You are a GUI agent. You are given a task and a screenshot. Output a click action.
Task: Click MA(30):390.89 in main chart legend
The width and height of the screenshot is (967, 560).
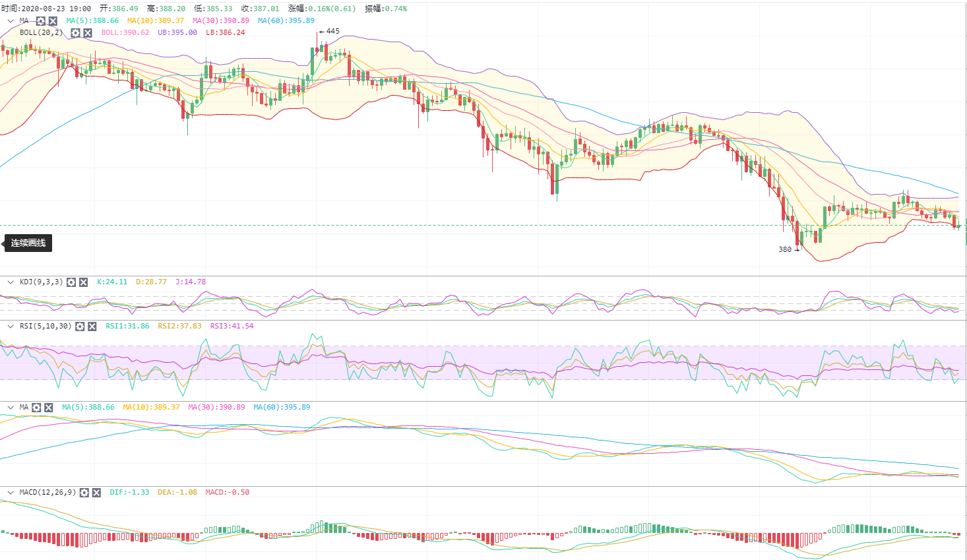(x=221, y=21)
